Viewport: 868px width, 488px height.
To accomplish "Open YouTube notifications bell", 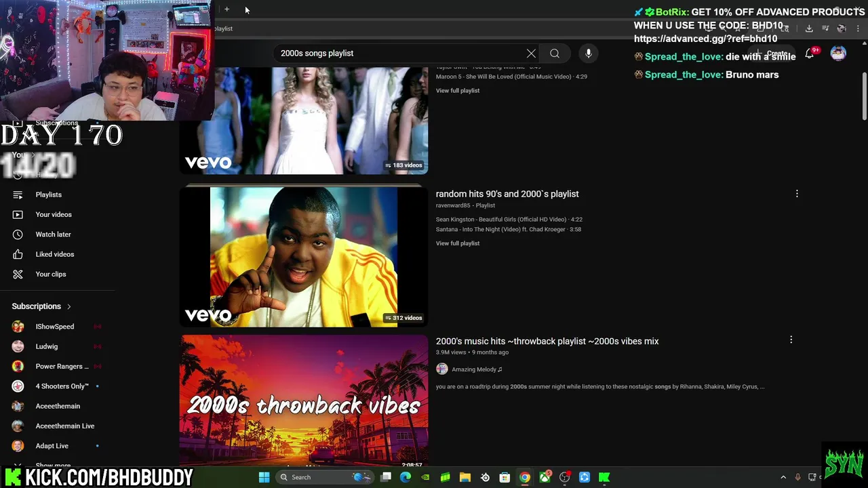I will pos(810,54).
